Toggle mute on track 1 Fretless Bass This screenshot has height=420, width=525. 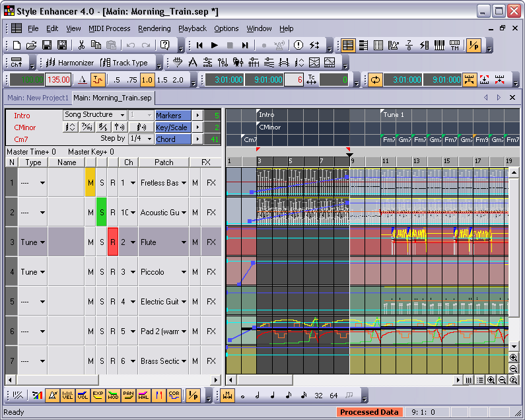coord(90,182)
